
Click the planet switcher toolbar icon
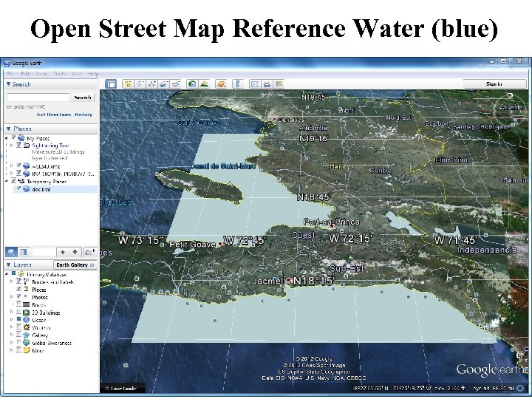coord(221,83)
